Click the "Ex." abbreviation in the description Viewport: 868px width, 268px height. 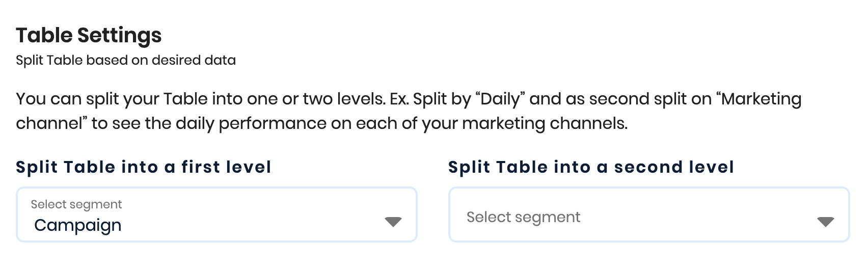coord(399,99)
